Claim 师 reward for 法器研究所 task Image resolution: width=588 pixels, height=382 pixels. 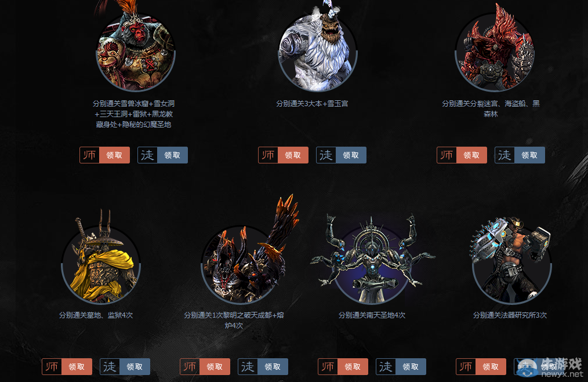click(x=481, y=366)
